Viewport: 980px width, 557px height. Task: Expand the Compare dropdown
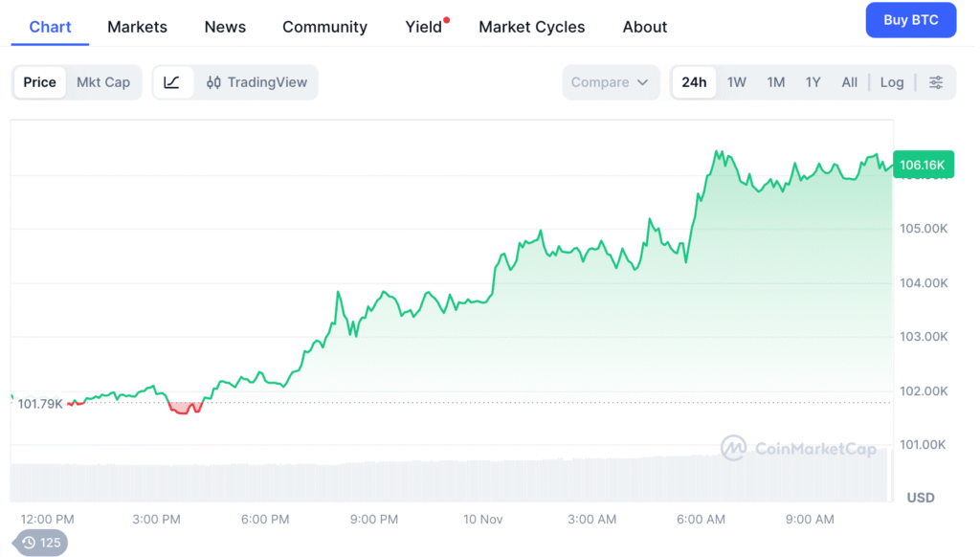coord(611,82)
